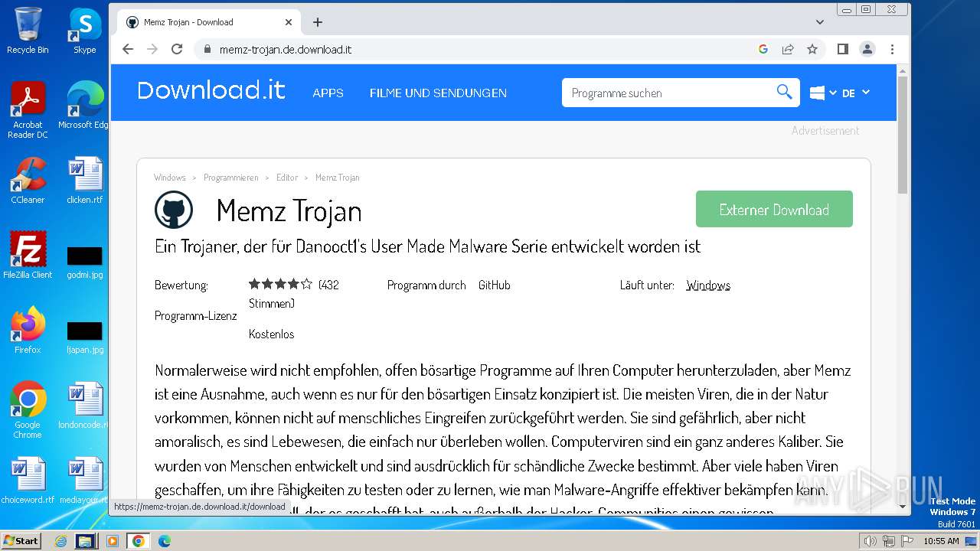Switch to Chrome in taskbar
Screen dimensions: 980x551
pos(139,541)
